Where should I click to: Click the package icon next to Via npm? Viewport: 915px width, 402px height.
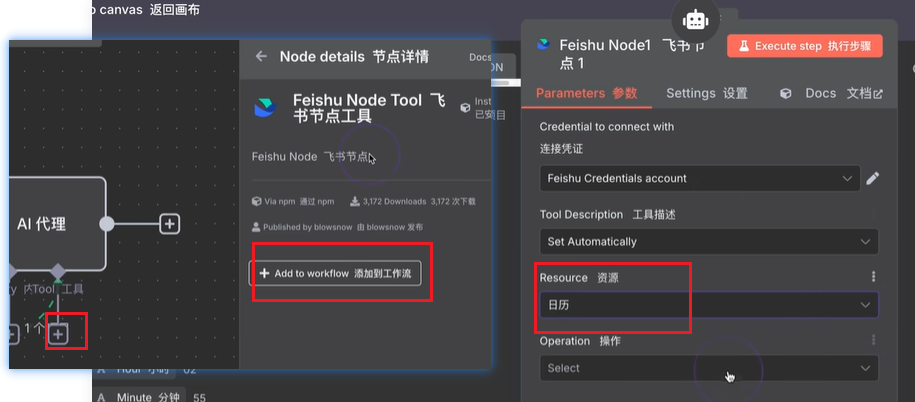coord(256,201)
